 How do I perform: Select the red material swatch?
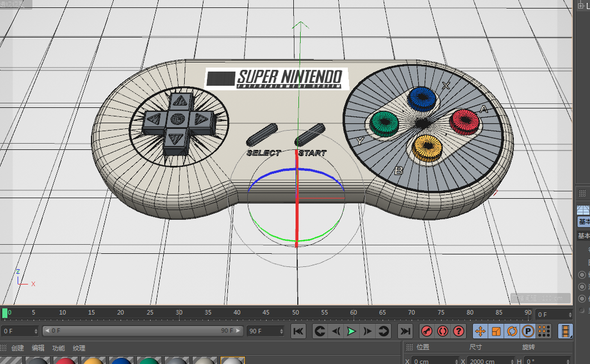pyautogui.click(x=65, y=361)
